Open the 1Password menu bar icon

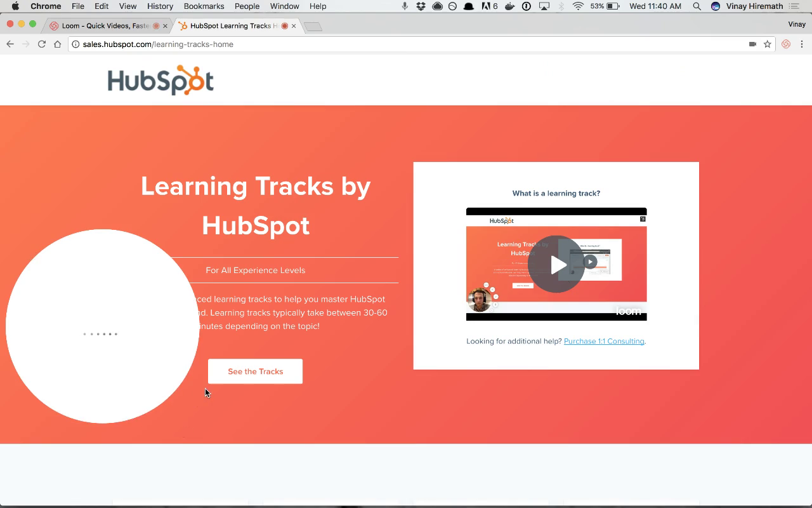(x=526, y=6)
